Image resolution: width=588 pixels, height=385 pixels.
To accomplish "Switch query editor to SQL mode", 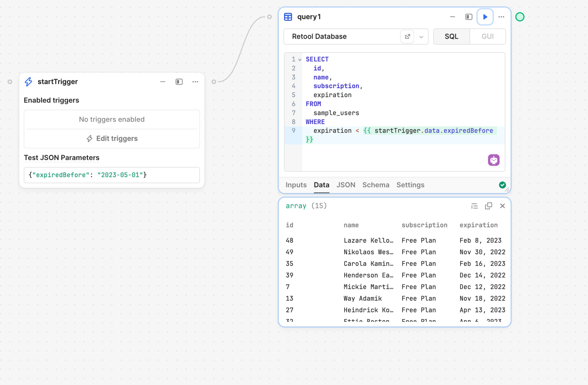I will click(451, 36).
